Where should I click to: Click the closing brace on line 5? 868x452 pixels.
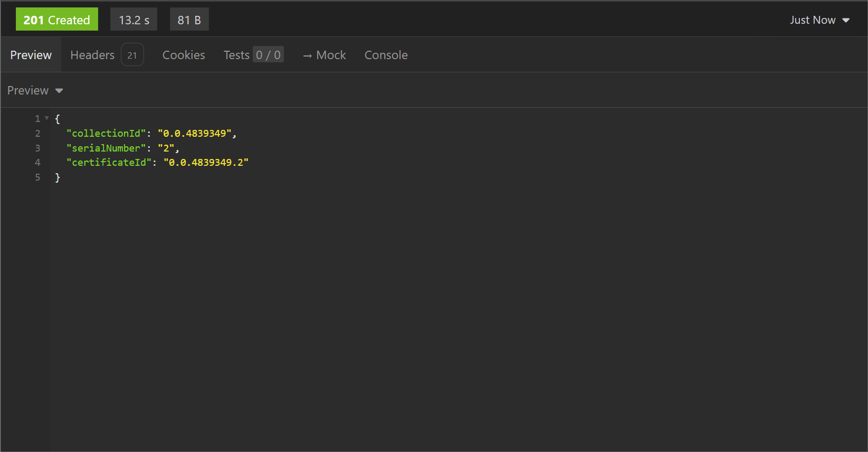[x=58, y=177]
